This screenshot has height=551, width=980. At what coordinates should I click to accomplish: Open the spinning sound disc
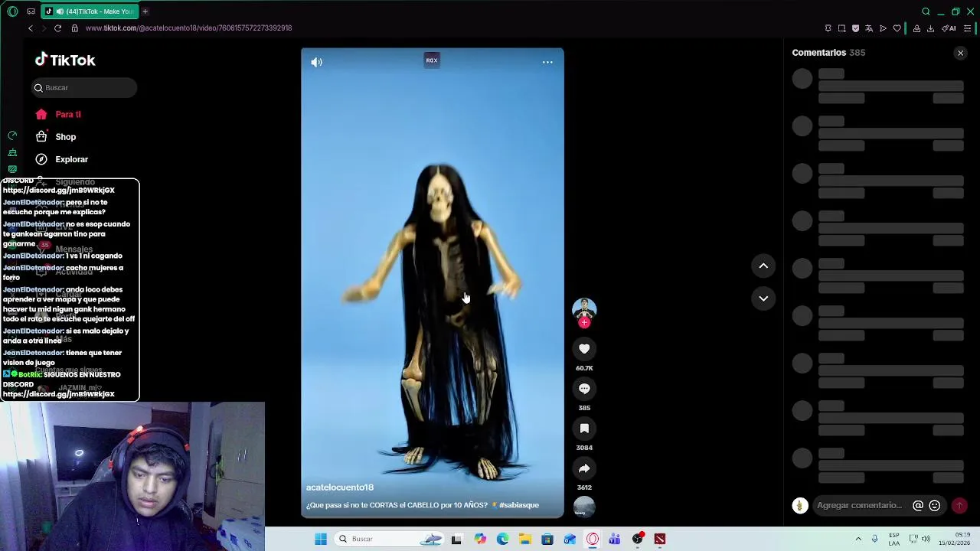point(584,507)
